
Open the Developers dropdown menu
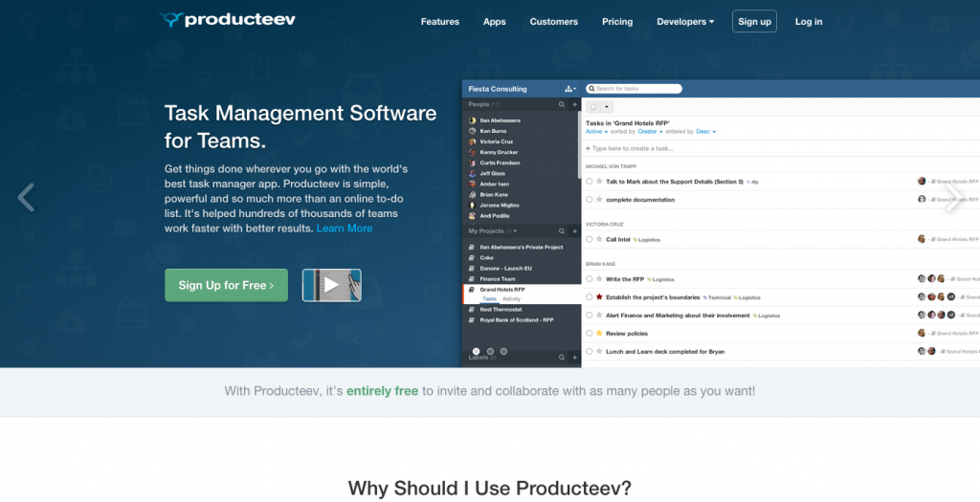685,22
